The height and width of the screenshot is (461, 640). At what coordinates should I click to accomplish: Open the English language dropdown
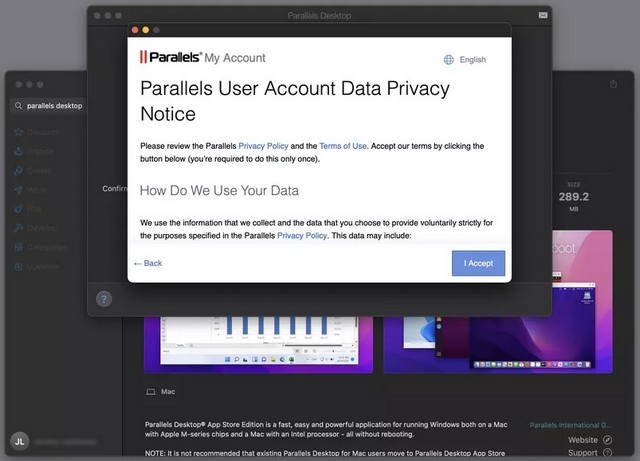pyautogui.click(x=472, y=60)
